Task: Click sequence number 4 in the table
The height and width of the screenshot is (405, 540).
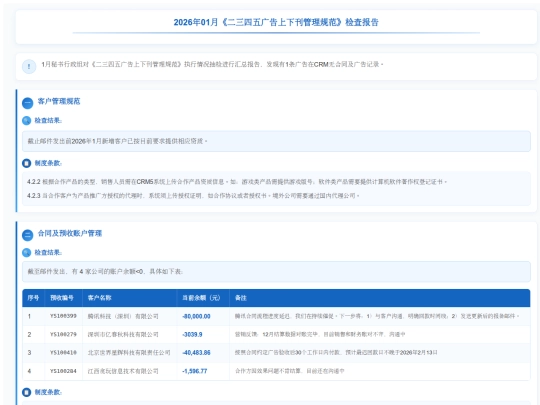Action: click(29, 371)
